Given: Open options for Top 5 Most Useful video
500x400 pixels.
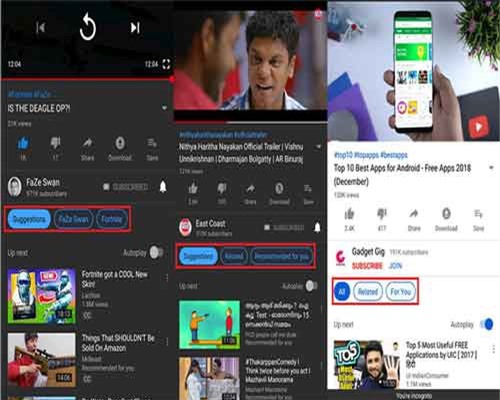Looking at the screenshot, I should pos(493,349).
